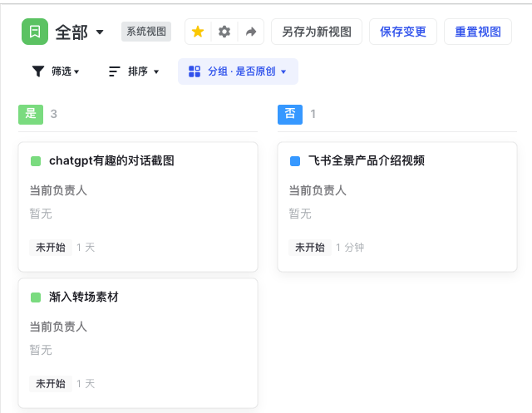Click the grouping grid icon
532x413 pixels.
point(195,71)
